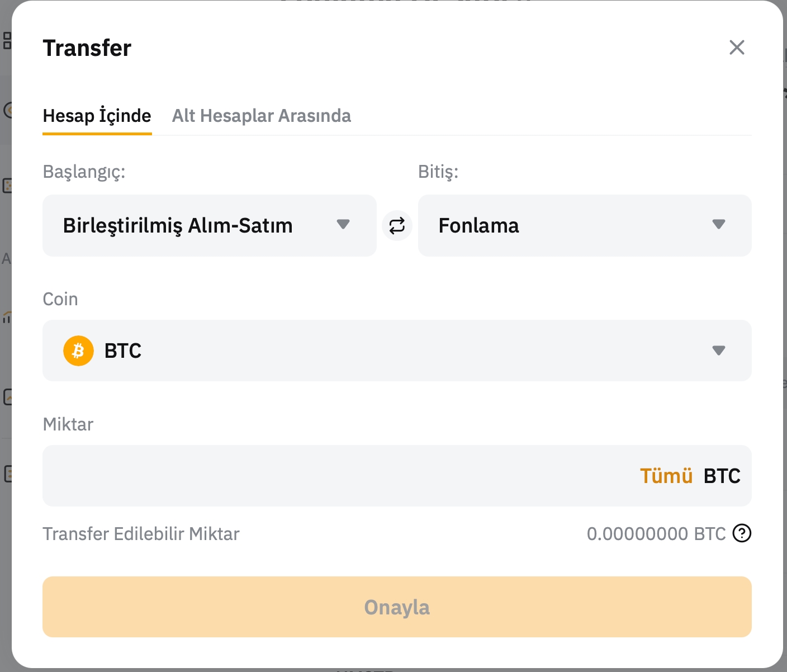Screen dimensions: 787x672
Task: Select the Alt Hesaplar Arasında tab
Action: 261,116
